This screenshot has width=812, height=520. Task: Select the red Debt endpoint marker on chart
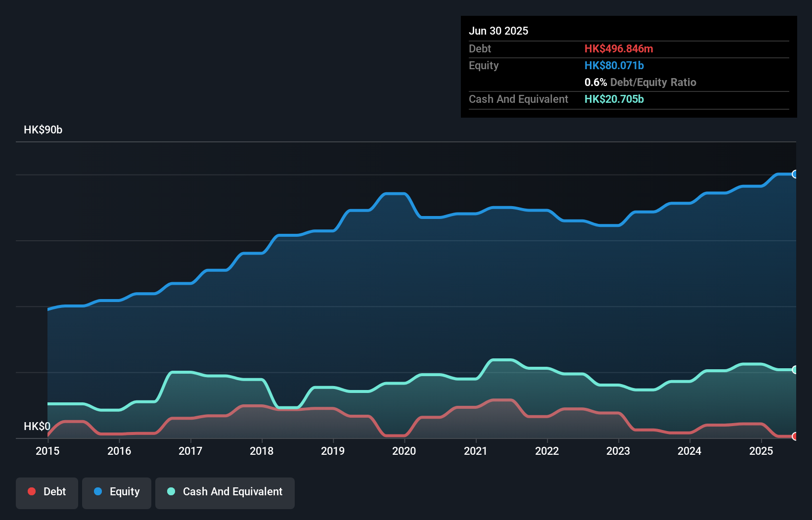click(795, 436)
